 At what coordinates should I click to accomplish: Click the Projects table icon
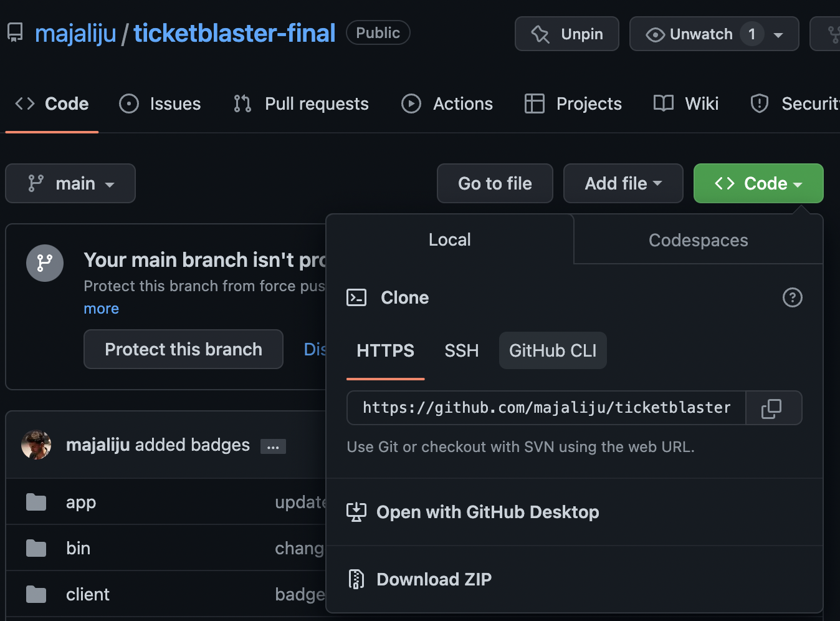(534, 103)
